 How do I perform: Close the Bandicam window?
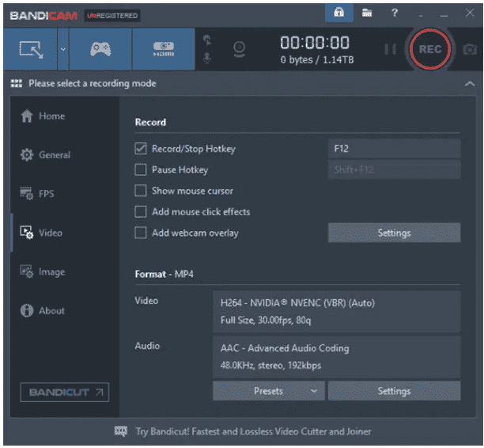point(470,13)
